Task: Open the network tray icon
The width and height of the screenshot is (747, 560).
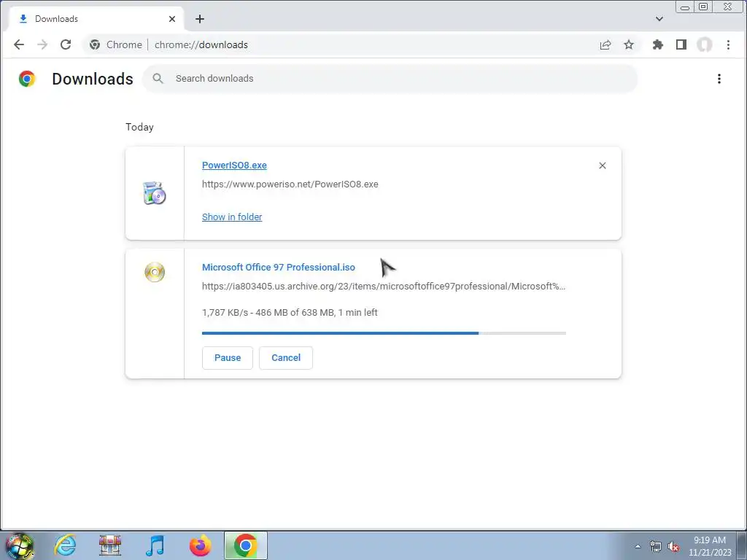Action: click(656, 546)
